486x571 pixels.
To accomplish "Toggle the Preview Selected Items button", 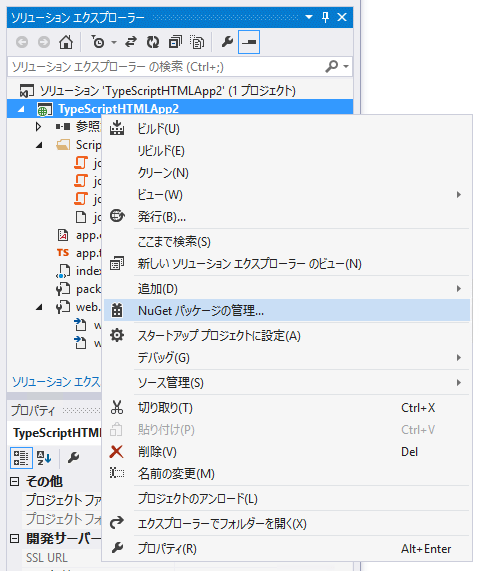I will click(x=249, y=42).
